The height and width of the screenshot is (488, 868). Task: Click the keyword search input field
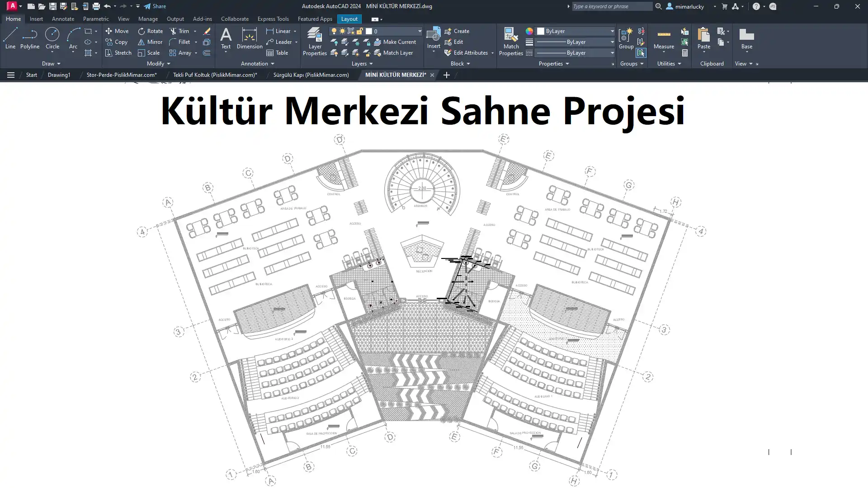611,6
